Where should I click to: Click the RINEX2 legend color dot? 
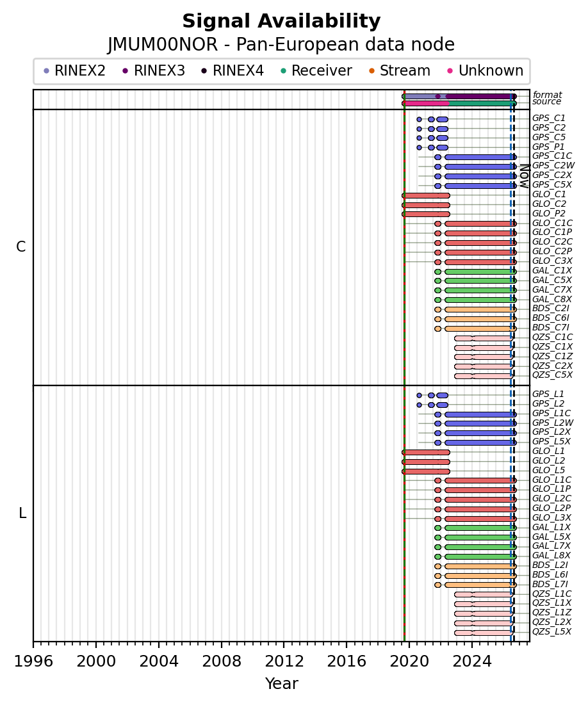tap(46, 71)
